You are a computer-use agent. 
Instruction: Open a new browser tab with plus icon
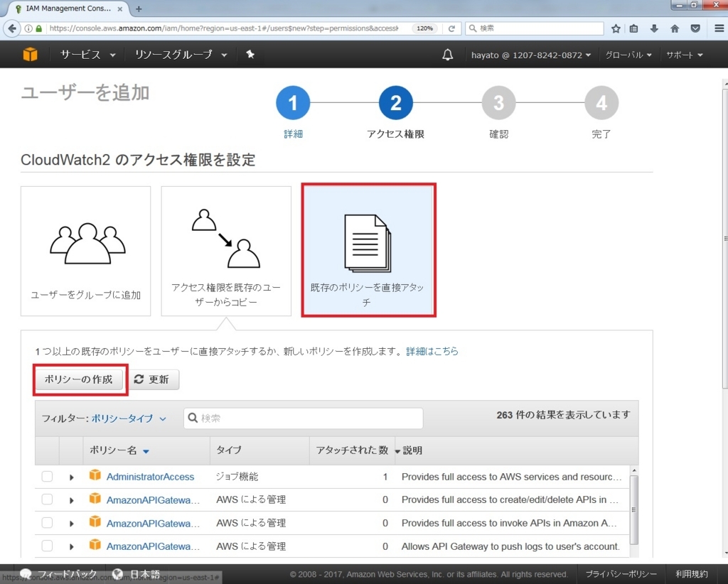click(139, 9)
